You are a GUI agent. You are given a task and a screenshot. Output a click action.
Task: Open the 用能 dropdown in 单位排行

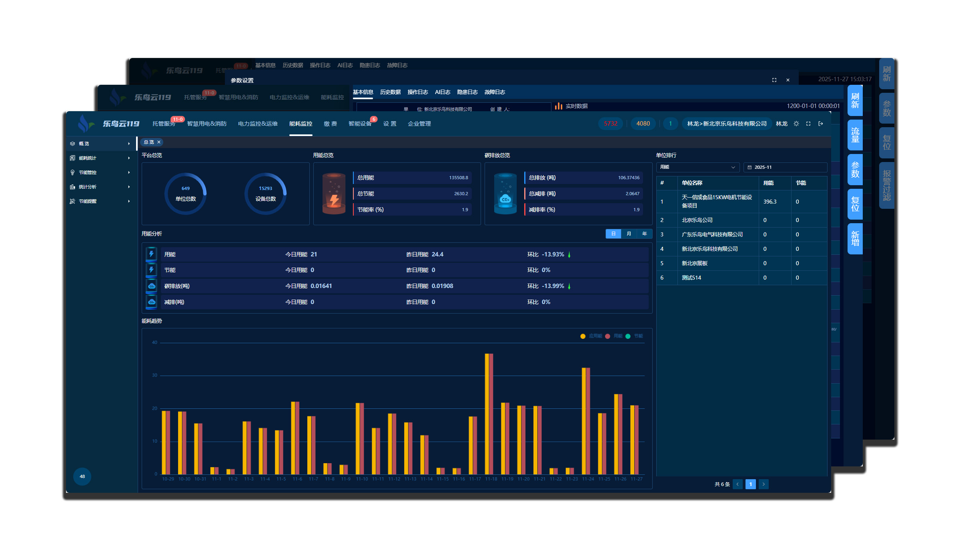pyautogui.click(x=697, y=167)
